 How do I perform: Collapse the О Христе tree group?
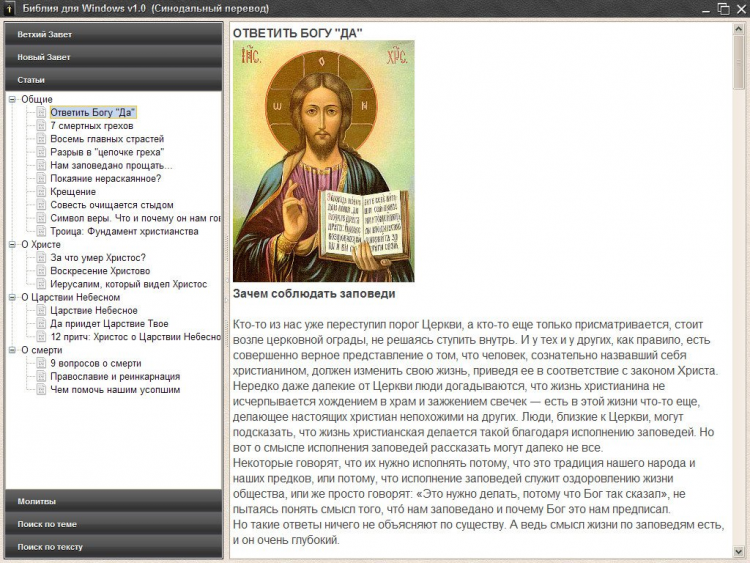[12, 244]
